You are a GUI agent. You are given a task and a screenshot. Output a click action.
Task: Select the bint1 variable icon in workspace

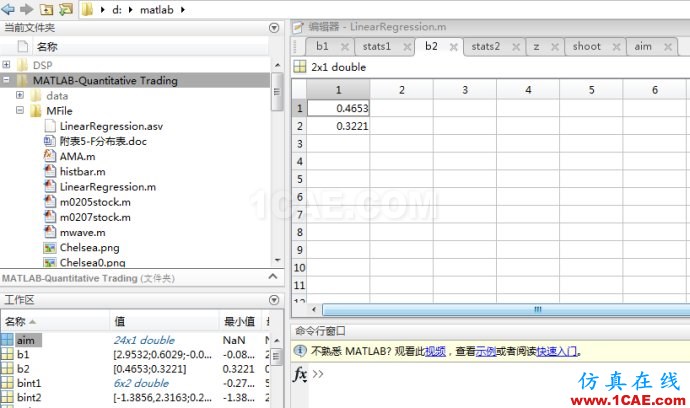7,383
